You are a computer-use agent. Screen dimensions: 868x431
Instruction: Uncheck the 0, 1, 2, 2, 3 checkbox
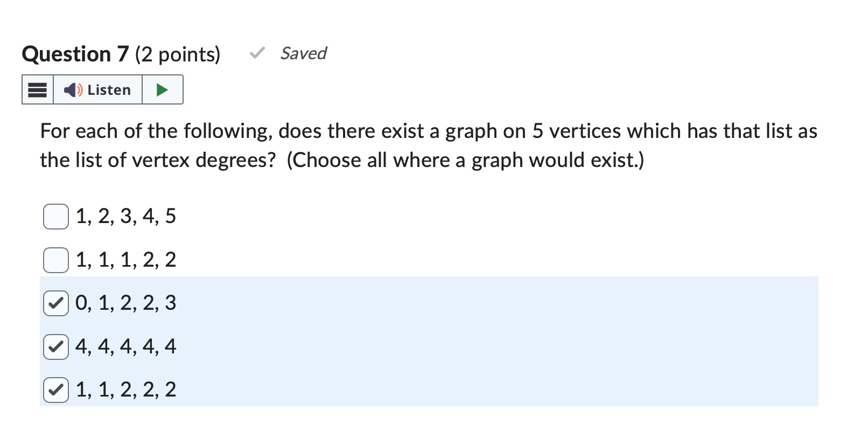(x=56, y=303)
